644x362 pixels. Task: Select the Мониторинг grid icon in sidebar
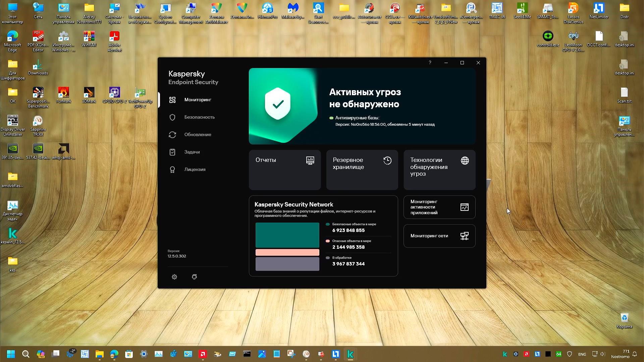coord(172,100)
